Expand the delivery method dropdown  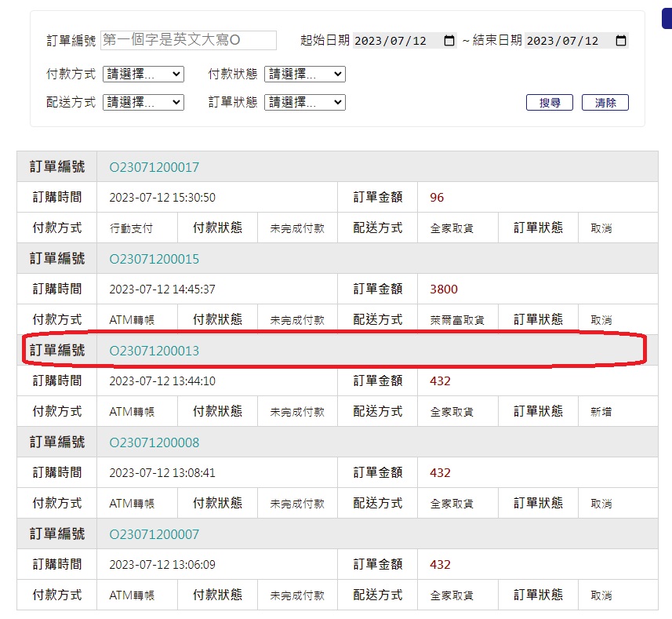pyautogui.click(x=143, y=103)
